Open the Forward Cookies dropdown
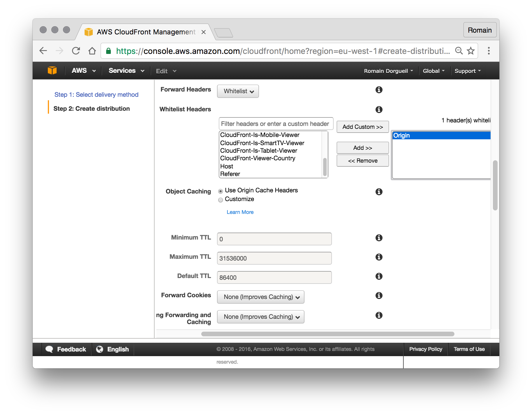The width and height of the screenshot is (532, 415). [260, 297]
